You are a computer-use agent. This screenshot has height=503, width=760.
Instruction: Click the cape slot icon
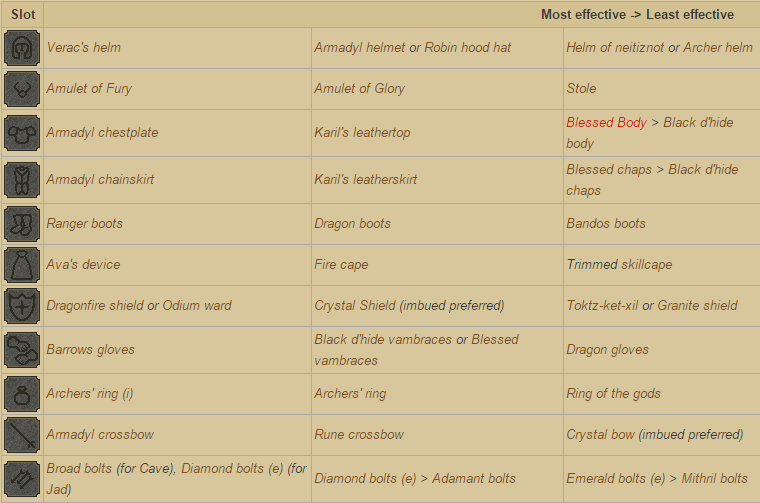(x=22, y=265)
